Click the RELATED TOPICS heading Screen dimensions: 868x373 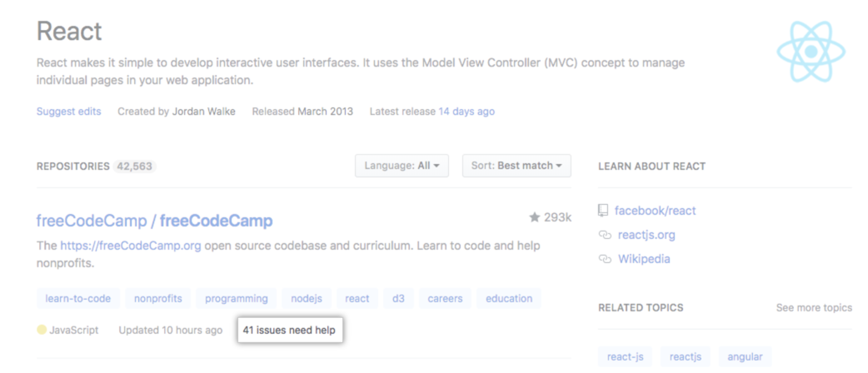tap(641, 308)
